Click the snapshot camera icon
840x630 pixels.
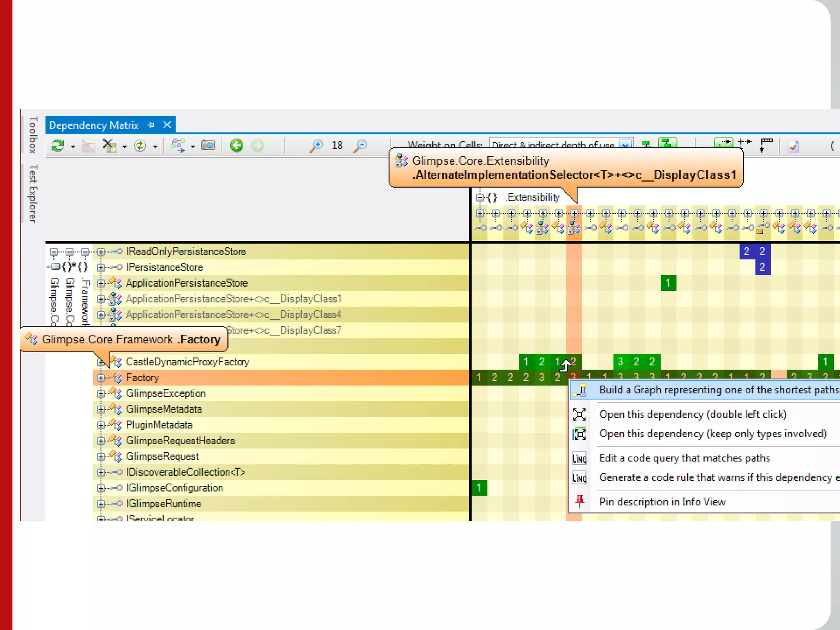click(x=208, y=146)
